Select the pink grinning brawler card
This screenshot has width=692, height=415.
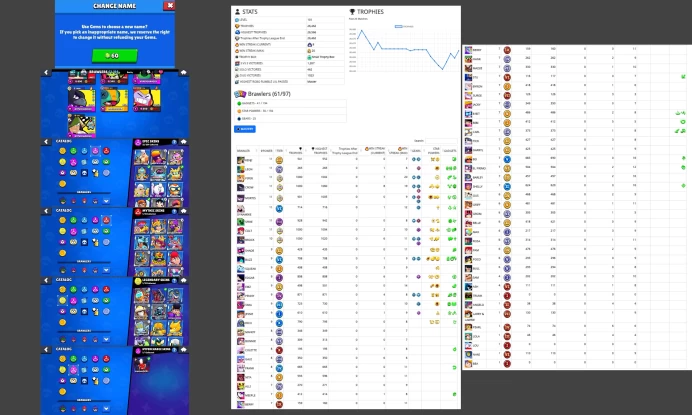(147, 99)
